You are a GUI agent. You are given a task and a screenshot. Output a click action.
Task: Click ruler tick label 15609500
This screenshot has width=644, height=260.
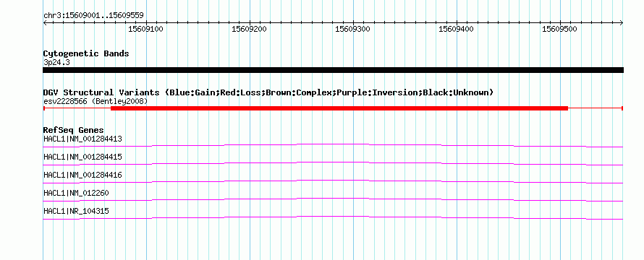click(x=560, y=29)
